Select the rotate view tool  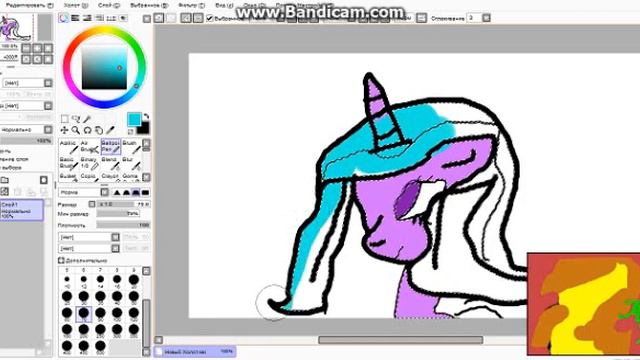87,130
